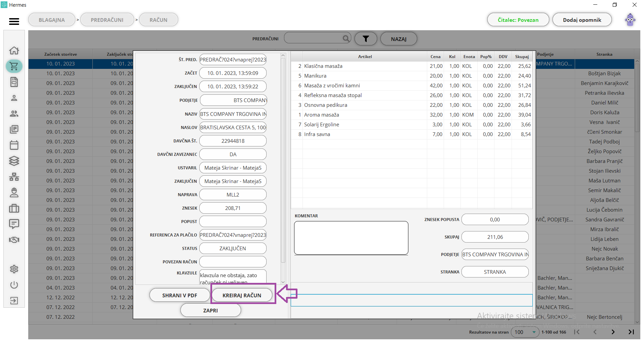Click the NAZAJ button
644x345 pixels.
tap(399, 39)
